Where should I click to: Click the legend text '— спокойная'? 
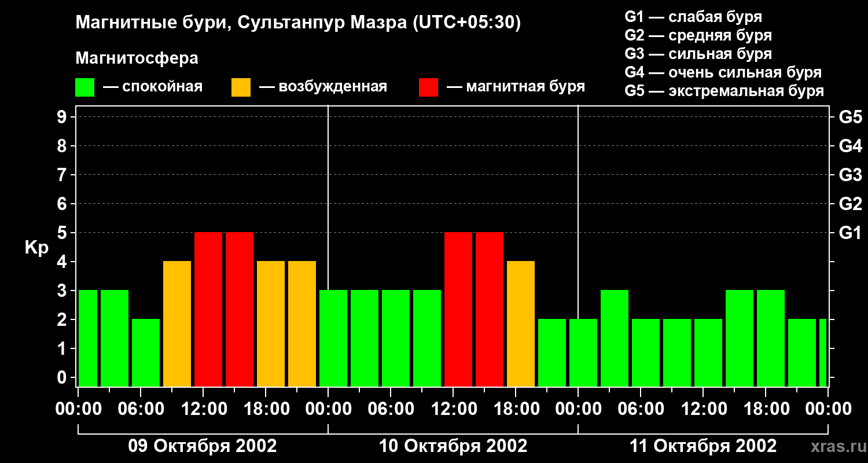click(153, 87)
